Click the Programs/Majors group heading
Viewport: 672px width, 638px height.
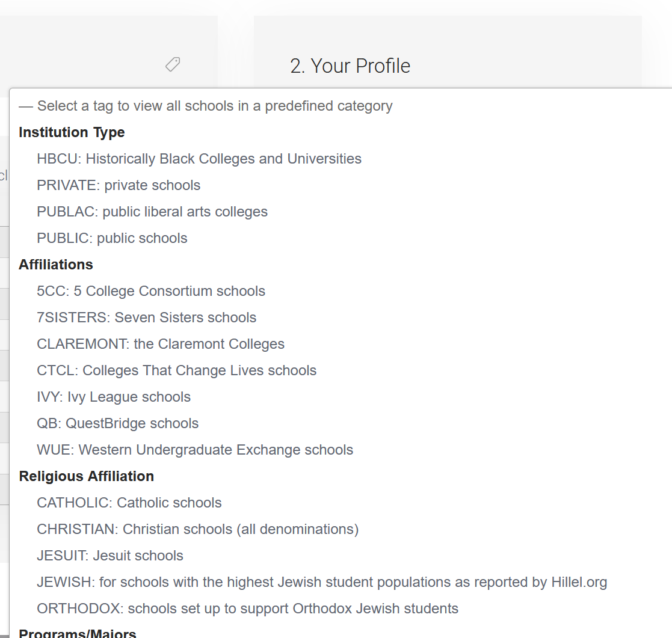click(78, 633)
